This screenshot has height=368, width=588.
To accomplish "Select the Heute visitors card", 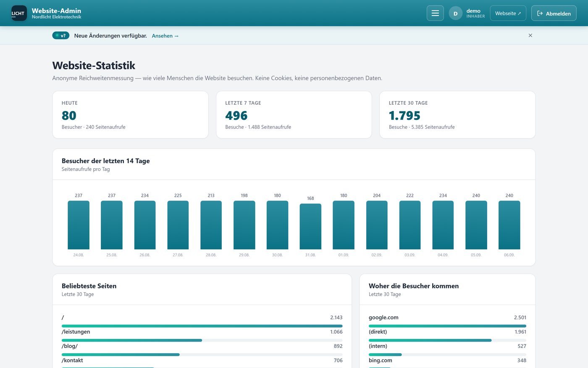I will [x=130, y=115].
